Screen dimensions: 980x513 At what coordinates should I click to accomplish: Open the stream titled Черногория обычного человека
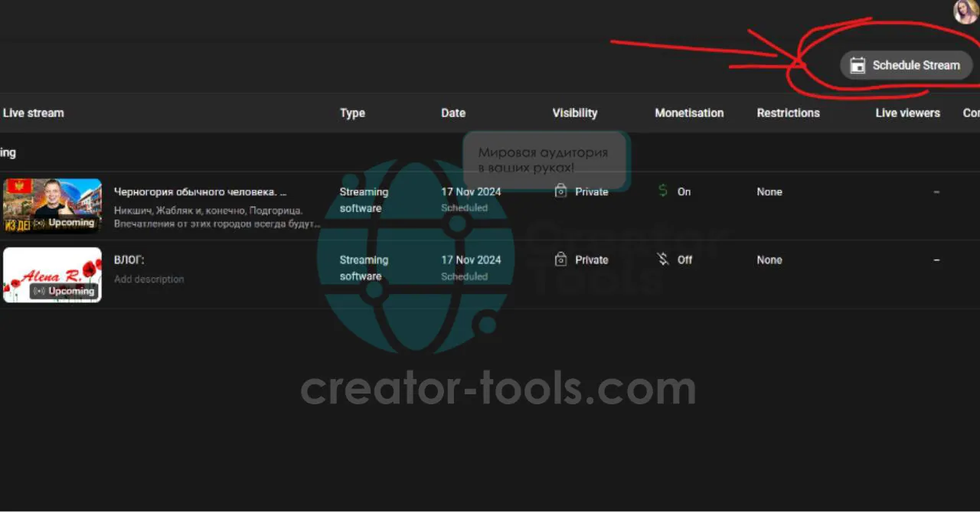200,191
